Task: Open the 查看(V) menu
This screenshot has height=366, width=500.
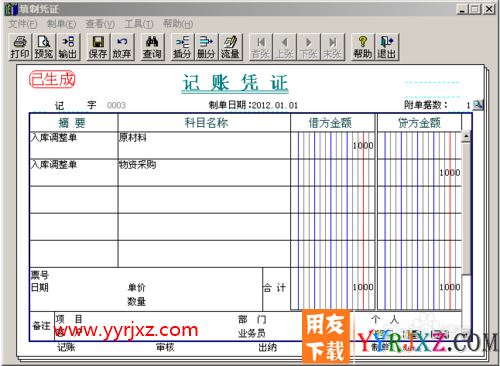Action: (x=100, y=24)
